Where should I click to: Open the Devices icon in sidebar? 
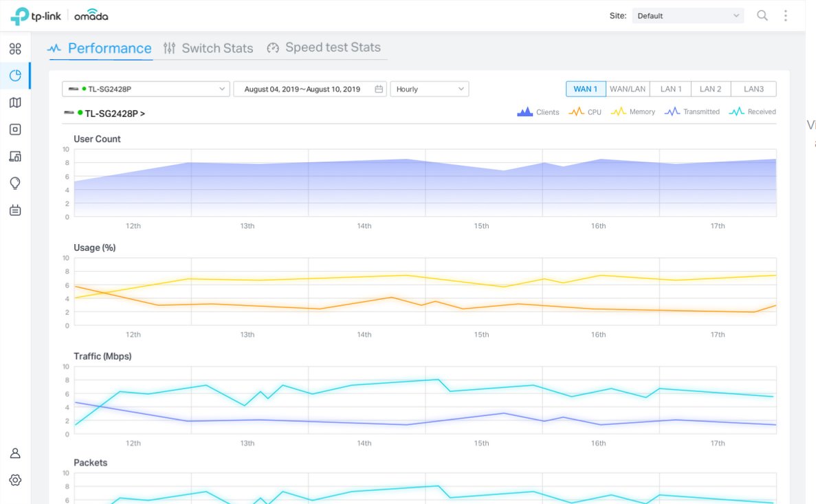click(15, 129)
